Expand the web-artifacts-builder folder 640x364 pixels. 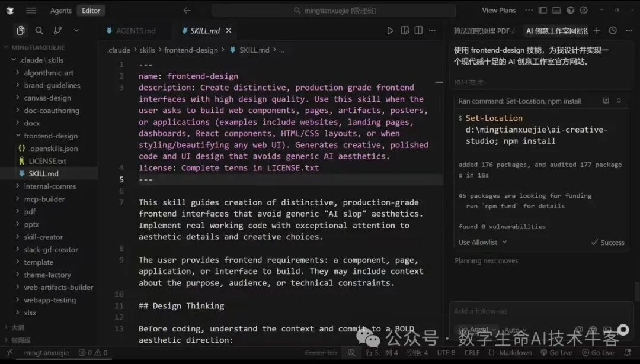click(58, 288)
